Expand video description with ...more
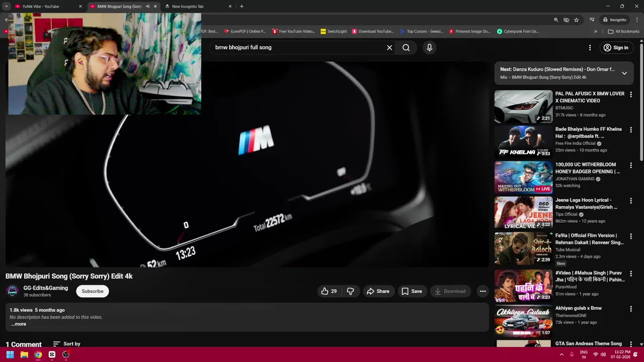Viewport: 644px width, 362px height. tap(18, 324)
